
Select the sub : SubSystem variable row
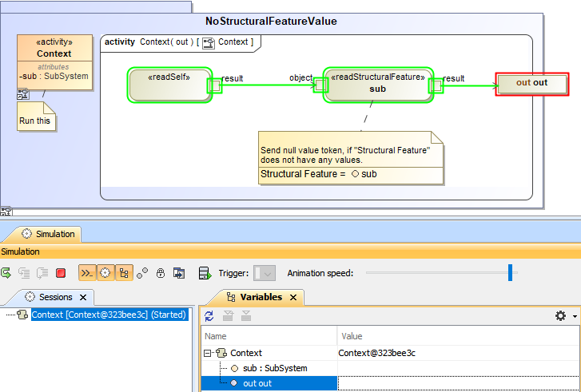[x=391, y=368]
